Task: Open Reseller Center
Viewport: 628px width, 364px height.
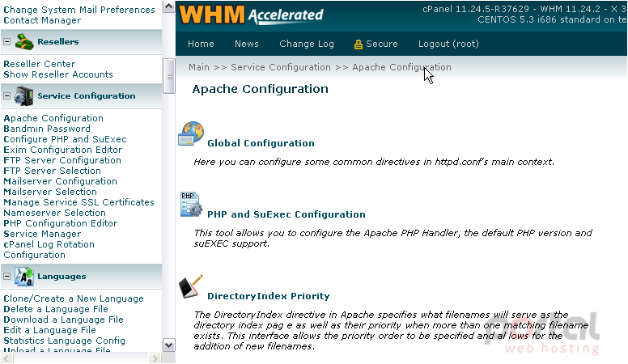Action: (x=39, y=64)
